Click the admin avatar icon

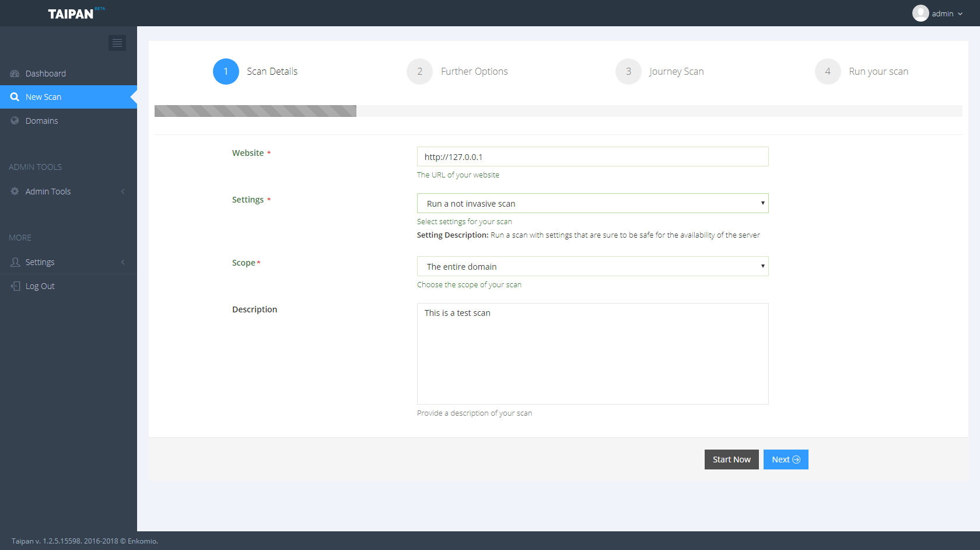921,13
